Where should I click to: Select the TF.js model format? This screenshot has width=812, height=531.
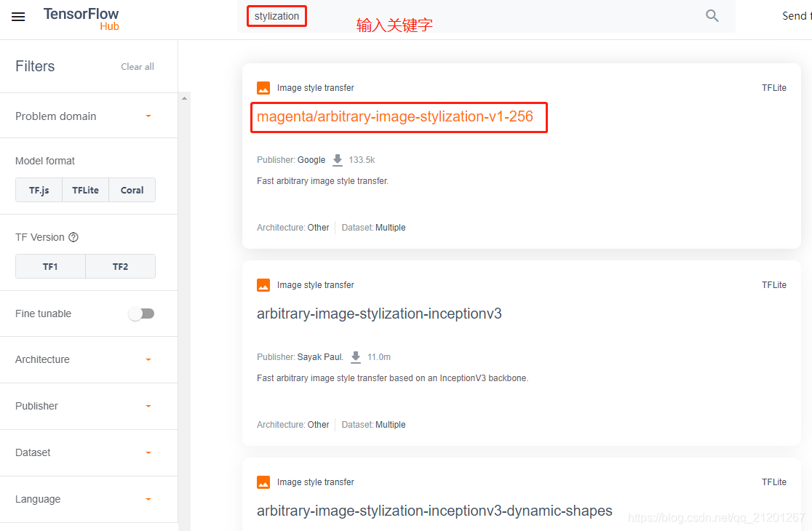click(39, 190)
